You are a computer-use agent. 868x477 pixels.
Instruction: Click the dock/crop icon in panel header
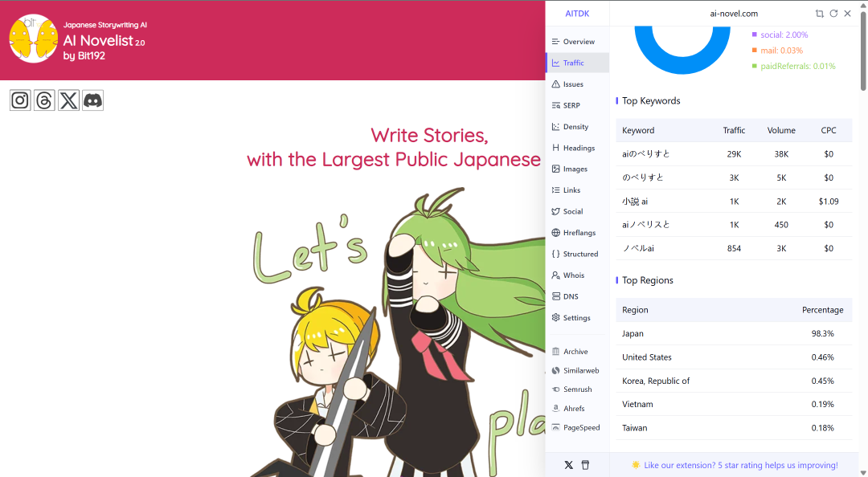(x=819, y=14)
